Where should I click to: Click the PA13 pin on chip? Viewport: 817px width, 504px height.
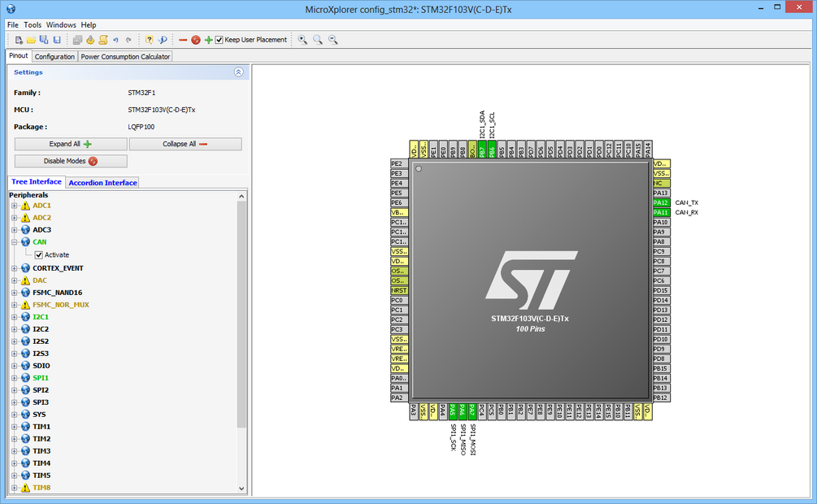pos(661,193)
